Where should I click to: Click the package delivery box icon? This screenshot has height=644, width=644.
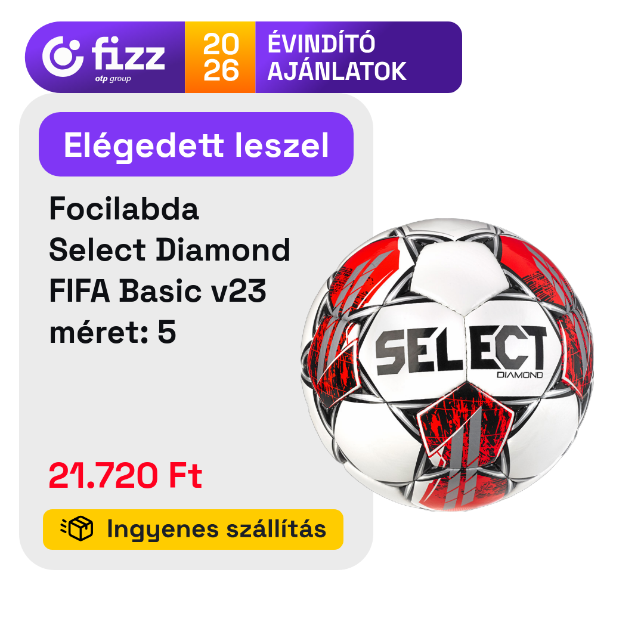click(x=77, y=528)
